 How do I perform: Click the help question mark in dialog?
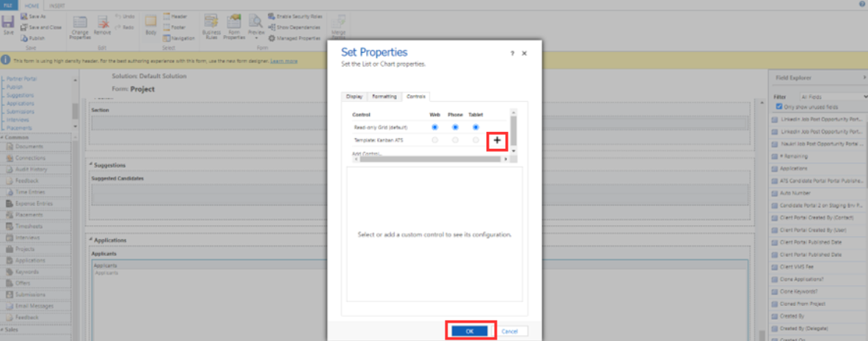[x=512, y=53]
